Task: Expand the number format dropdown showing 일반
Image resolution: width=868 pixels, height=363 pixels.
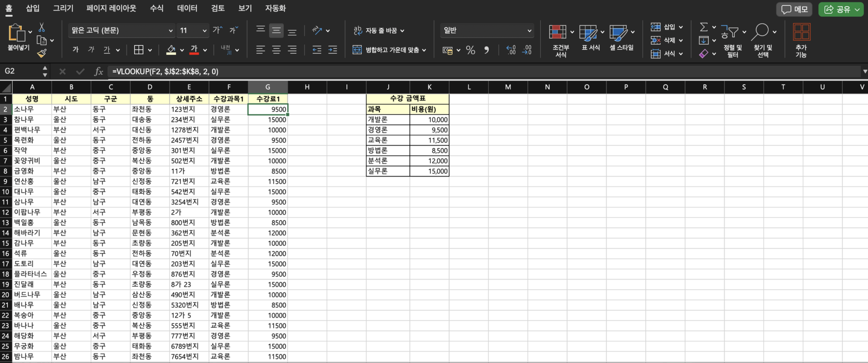Action: [x=529, y=31]
